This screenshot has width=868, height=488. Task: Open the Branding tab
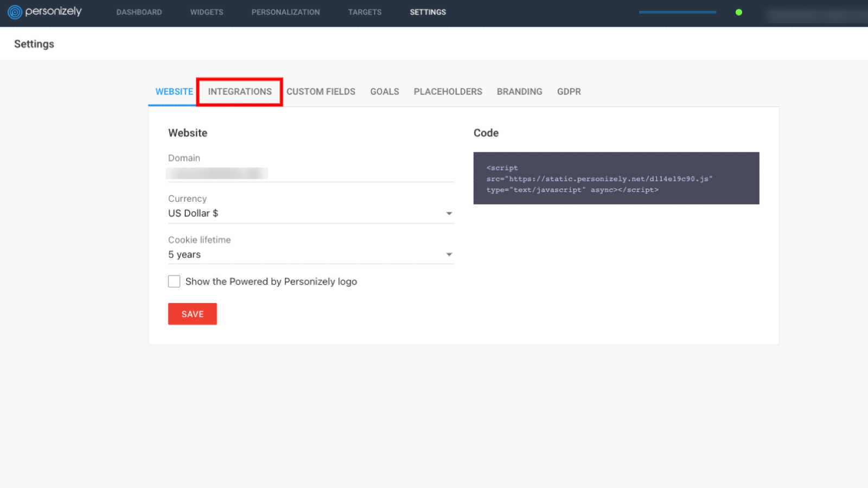coord(519,92)
